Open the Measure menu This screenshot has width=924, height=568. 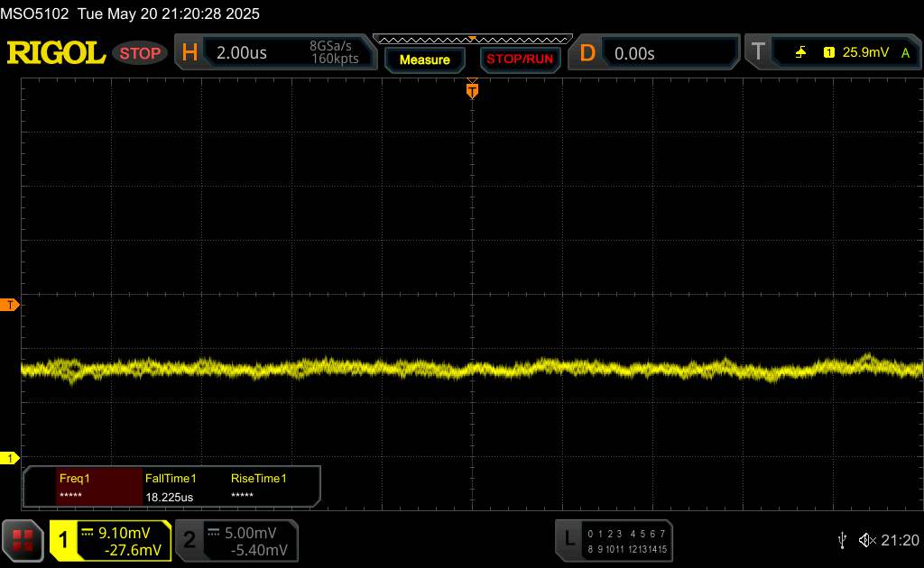(x=424, y=60)
